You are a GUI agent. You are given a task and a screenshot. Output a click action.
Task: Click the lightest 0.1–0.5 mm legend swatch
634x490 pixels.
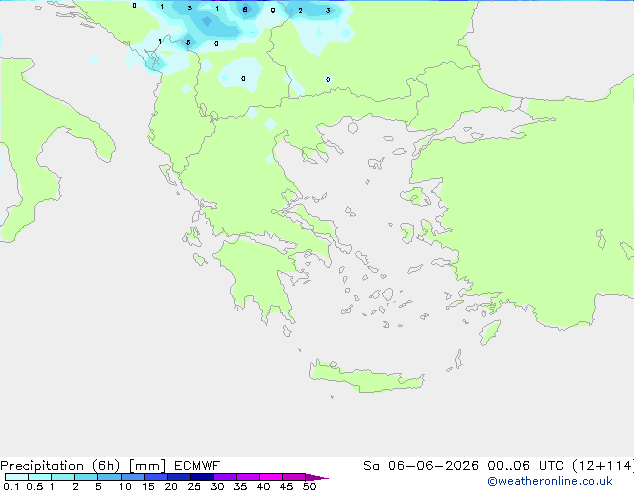pyautogui.click(x=17, y=477)
